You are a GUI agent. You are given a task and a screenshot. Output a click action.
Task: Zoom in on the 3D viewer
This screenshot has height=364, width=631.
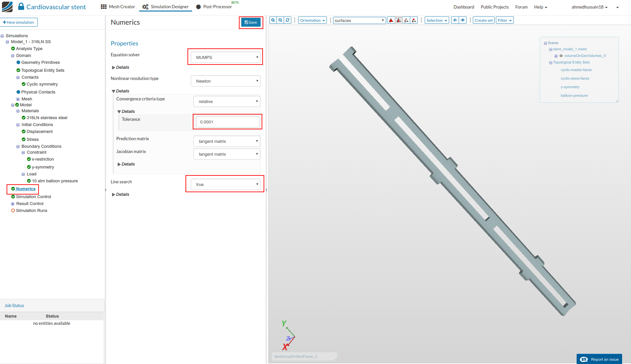pyautogui.click(x=273, y=20)
